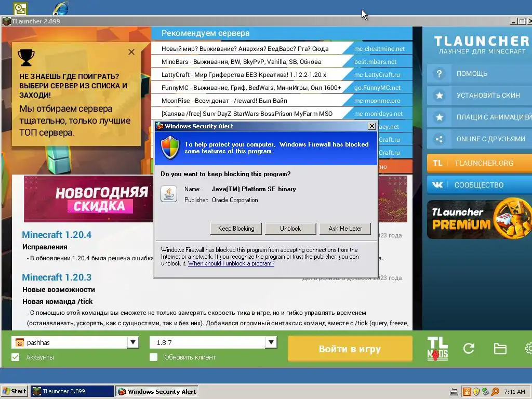Open the СООБЩЕСТВО menu item
The image size is (532, 399).
click(480, 185)
